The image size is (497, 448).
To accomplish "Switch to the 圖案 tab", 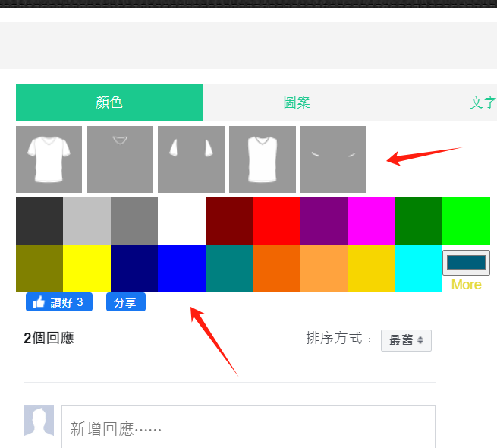I will (x=297, y=103).
